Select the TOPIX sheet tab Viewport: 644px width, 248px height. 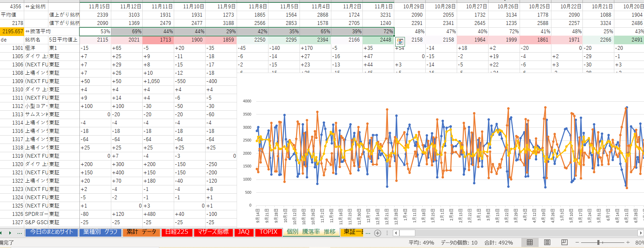(268, 232)
